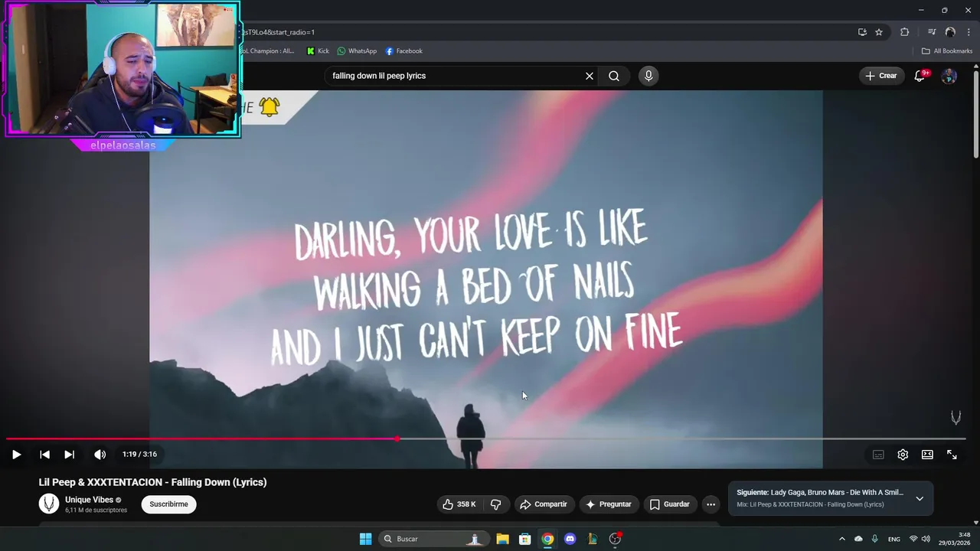Switch to theater mode view

pos(927,455)
